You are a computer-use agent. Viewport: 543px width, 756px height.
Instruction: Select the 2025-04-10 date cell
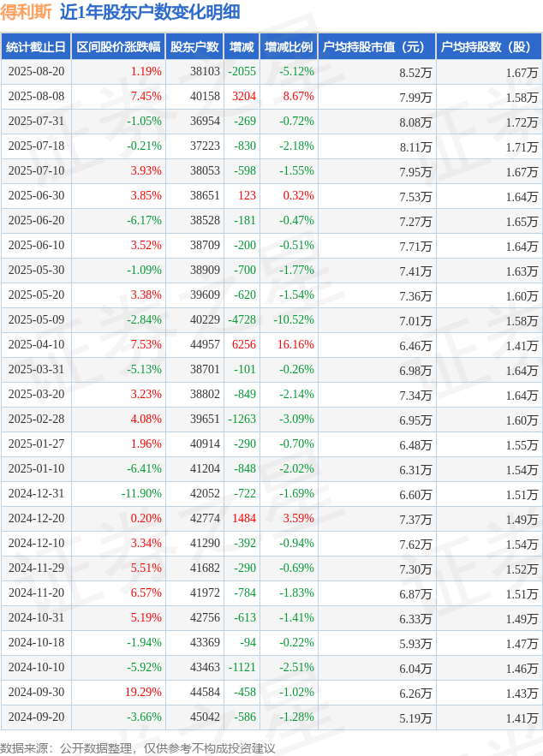[x=36, y=345]
